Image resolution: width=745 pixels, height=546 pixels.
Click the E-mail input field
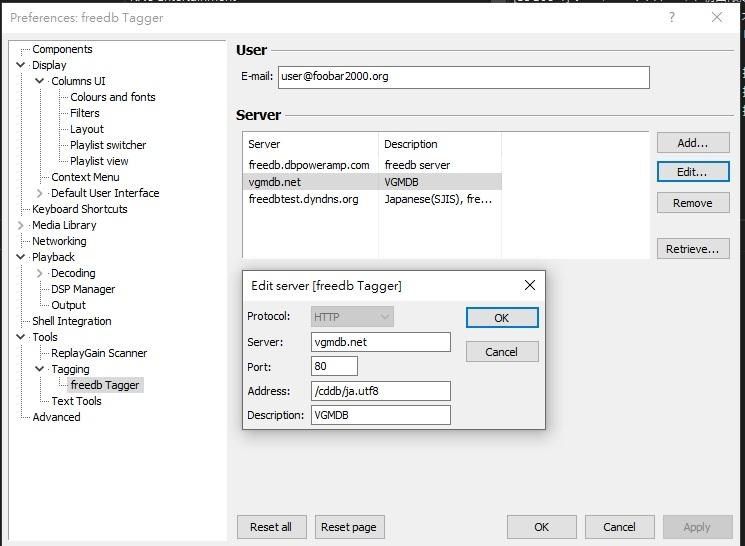pyautogui.click(x=463, y=77)
